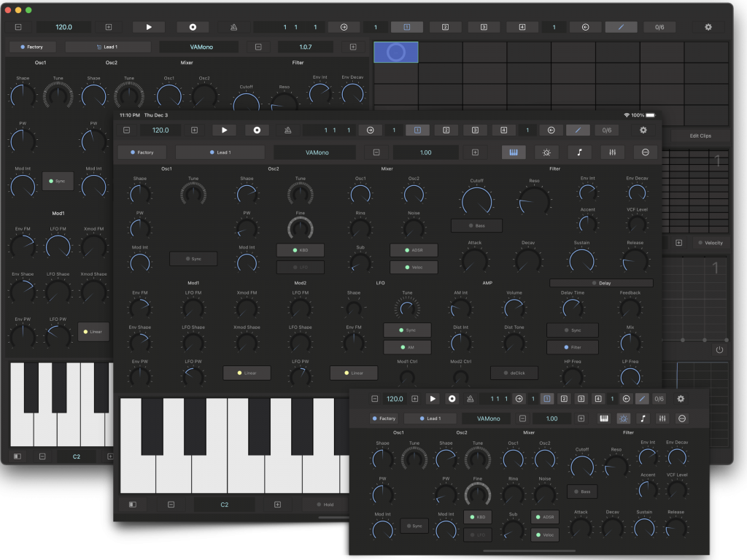Open the settings gear in the Mac window

pyautogui.click(x=708, y=27)
